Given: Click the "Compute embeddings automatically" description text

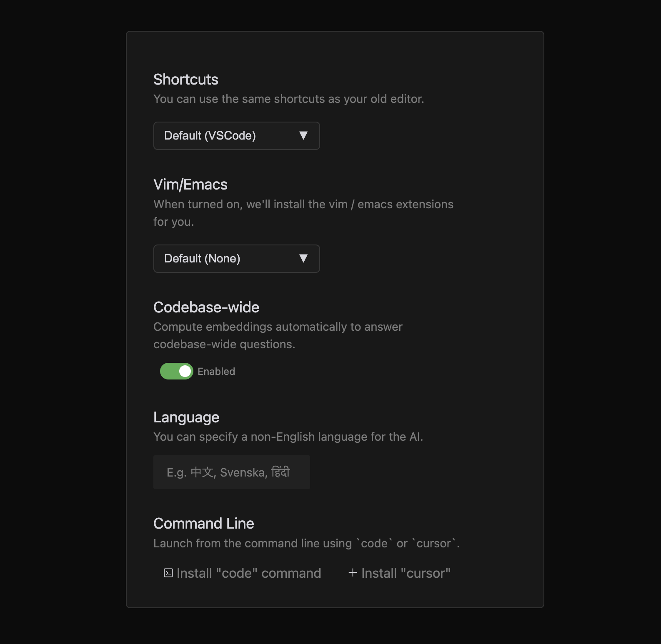Looking at the screenshot, I should [278, 327].
